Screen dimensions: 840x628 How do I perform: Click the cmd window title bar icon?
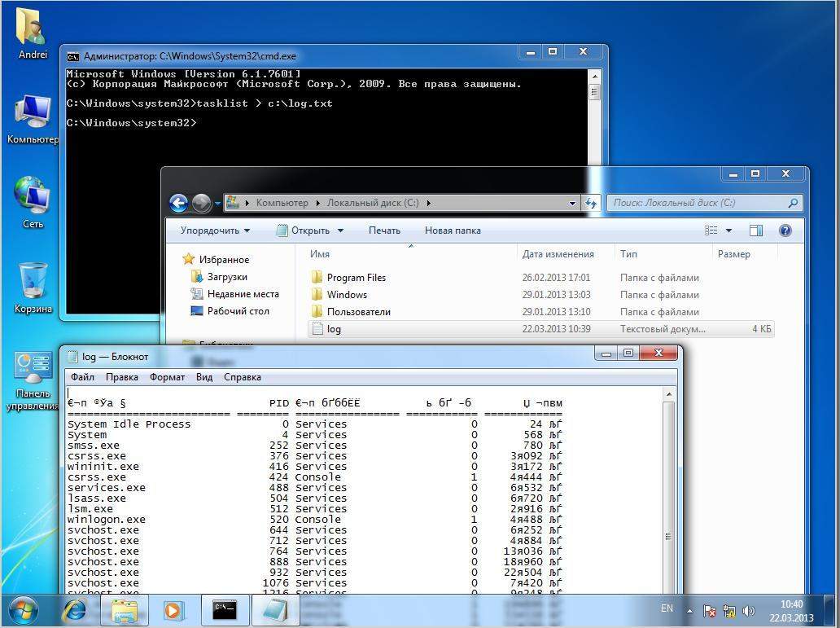[x=73, y=56]
